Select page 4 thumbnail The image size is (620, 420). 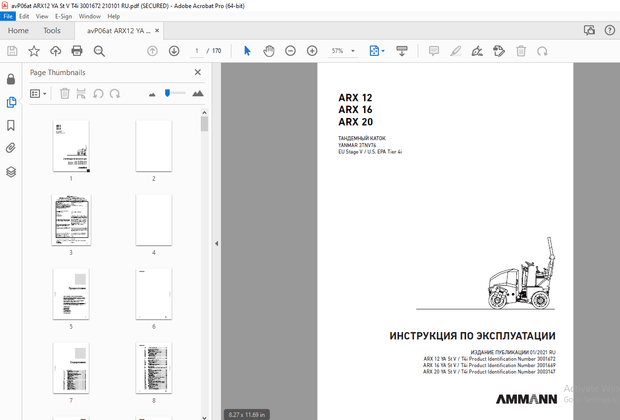click(x=154, y=220)
